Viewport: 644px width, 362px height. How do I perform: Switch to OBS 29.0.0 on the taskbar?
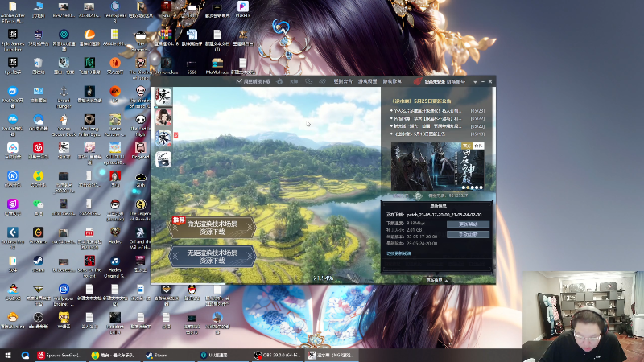[x=277, y=355]
